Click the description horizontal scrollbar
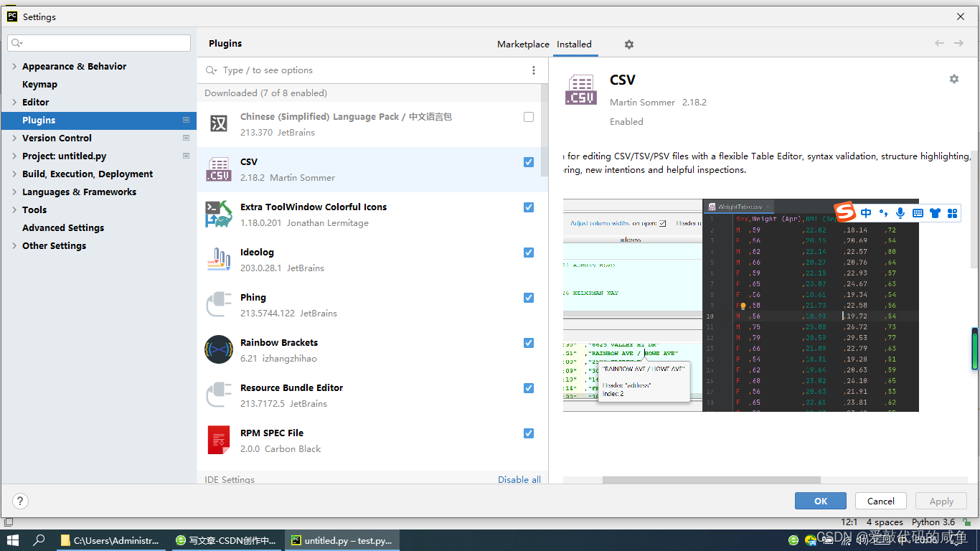The image size is (980, 551). (x=711, y=480)
